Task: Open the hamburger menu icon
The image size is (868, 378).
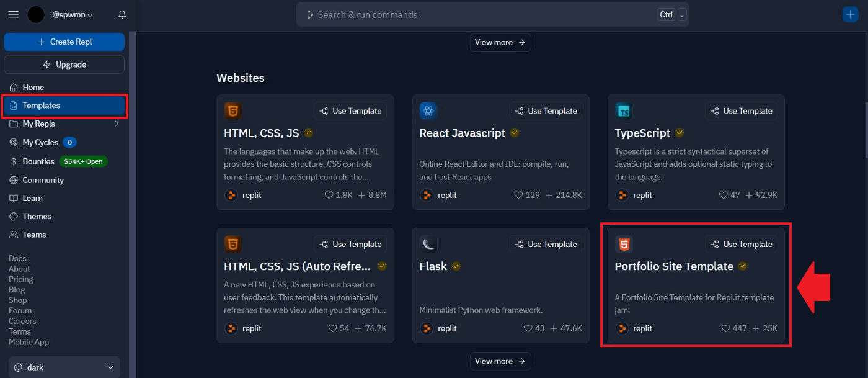Action: point(13,14)
